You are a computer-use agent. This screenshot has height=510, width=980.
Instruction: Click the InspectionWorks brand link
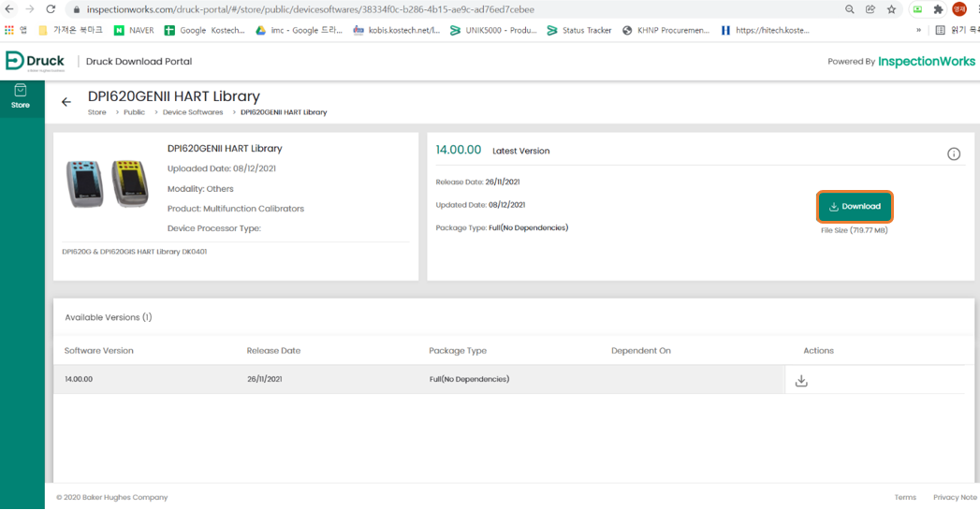(x=927, y=61)
